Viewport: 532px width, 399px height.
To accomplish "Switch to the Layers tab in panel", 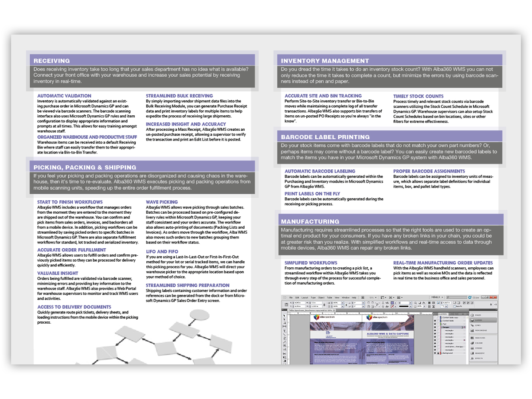I will pyautogui.click(x=442, y=314).
